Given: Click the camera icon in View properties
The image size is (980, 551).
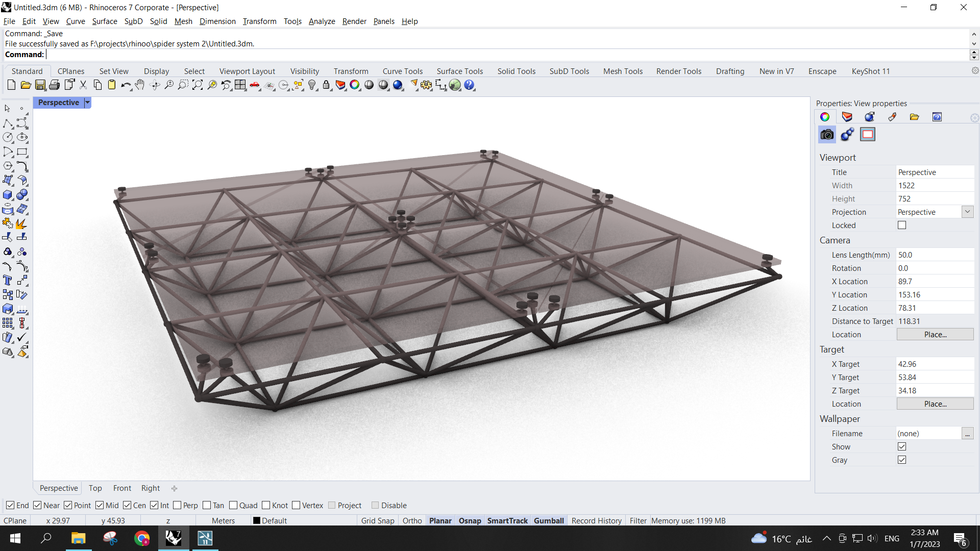Looking at the screenshot, I should pos(827,135).
